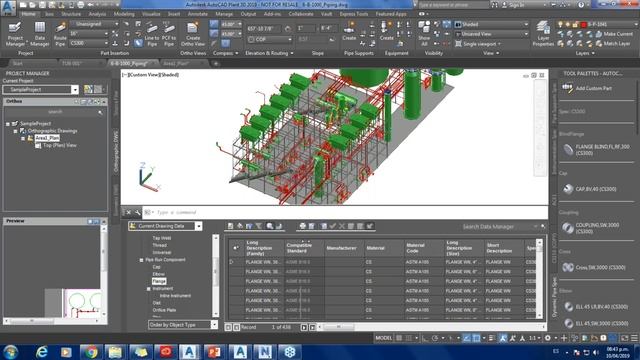The width and height of the screenshot is (640, 360).
Task: Switch to the Start drawing tab
Action: click(18, 63)
